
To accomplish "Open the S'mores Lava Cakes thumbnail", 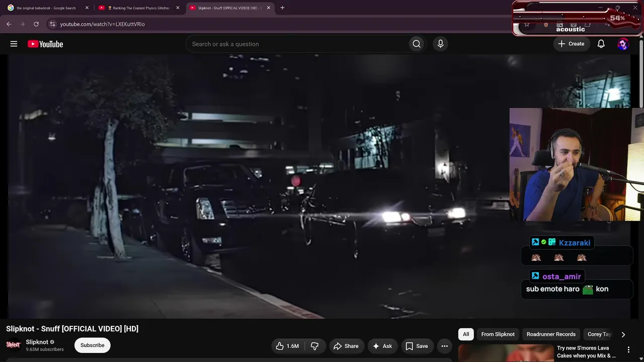I will tap(506, 353).
